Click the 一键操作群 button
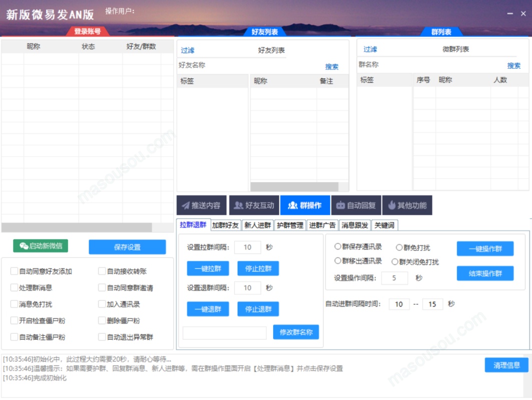The width and height of the screenshot is (532, 400). coord(485,248)
